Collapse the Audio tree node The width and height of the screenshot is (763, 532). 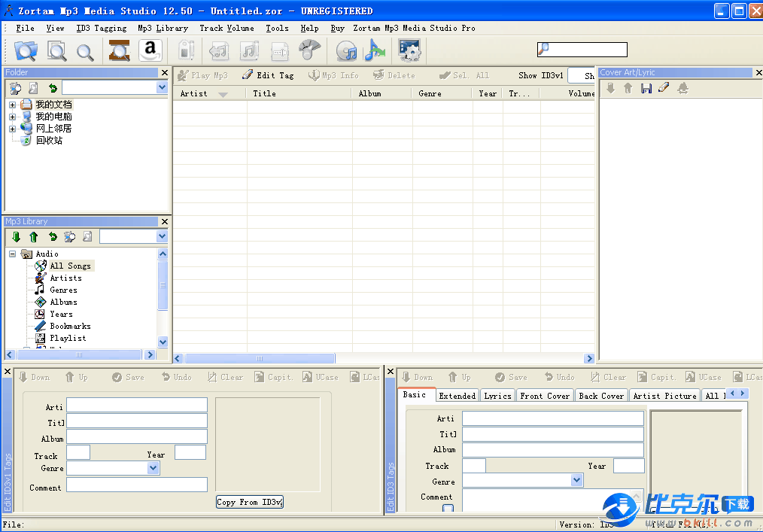13,254
